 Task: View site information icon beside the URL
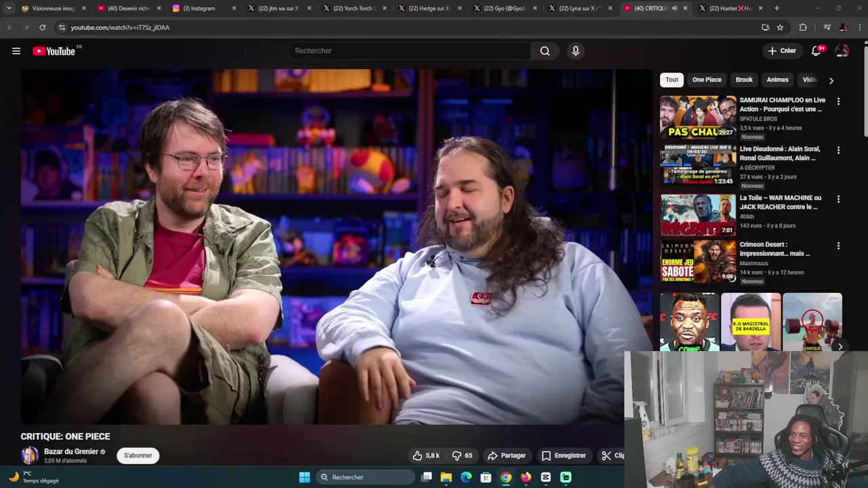point(62,27)
